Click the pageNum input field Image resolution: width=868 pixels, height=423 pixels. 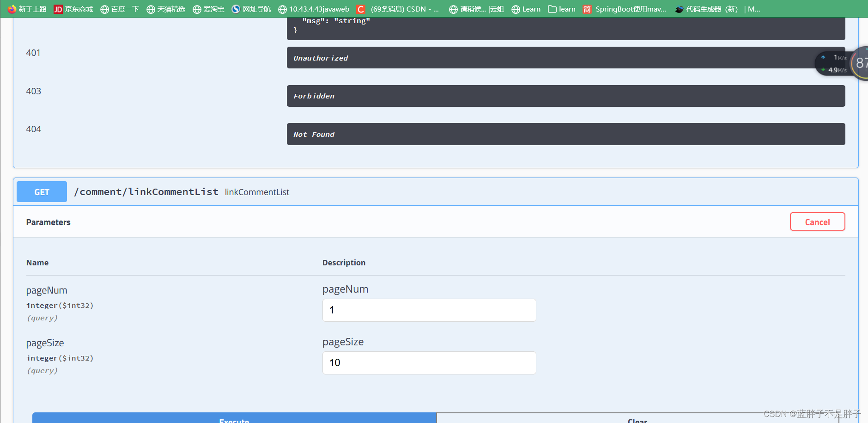click(429, 310)
